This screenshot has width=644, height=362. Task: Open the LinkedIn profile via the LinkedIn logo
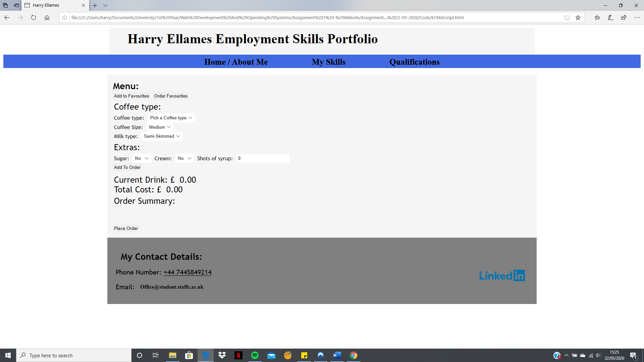(502, 275)
